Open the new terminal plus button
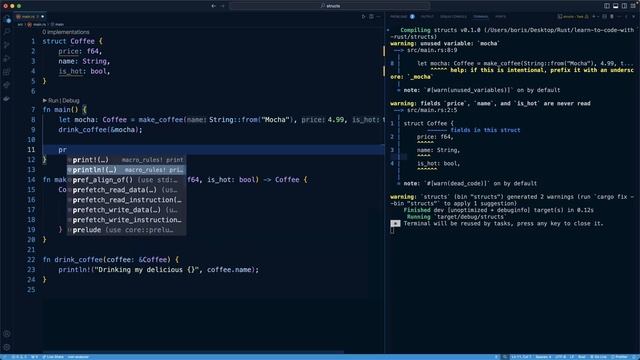 tap(593, 17)
